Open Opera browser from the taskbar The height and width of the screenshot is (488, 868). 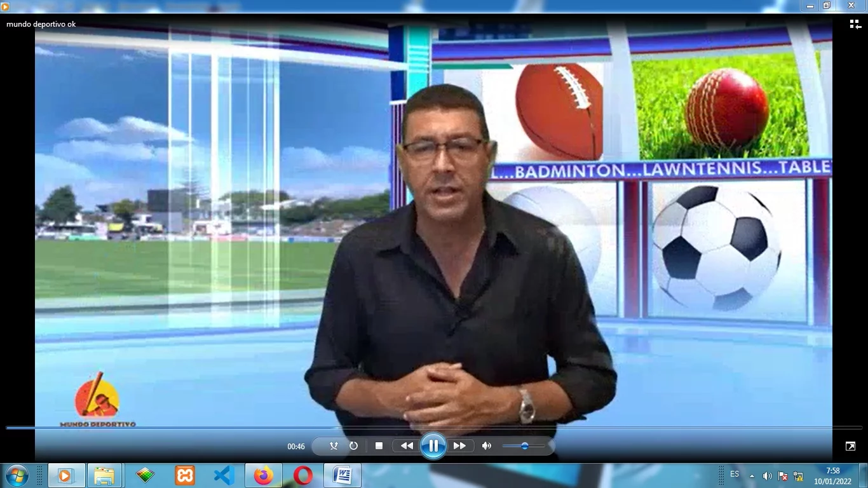pos(303,475)
